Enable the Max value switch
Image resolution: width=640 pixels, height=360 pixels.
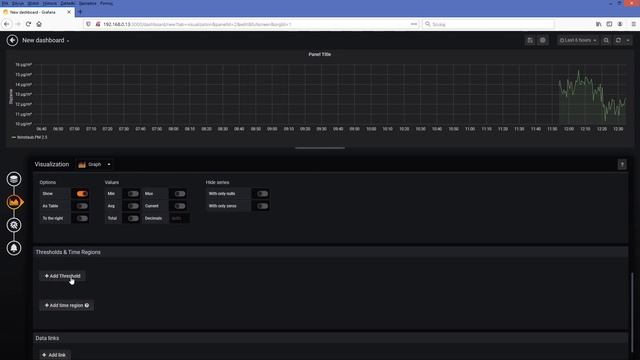pyautogui.click(x=180, y=193)
